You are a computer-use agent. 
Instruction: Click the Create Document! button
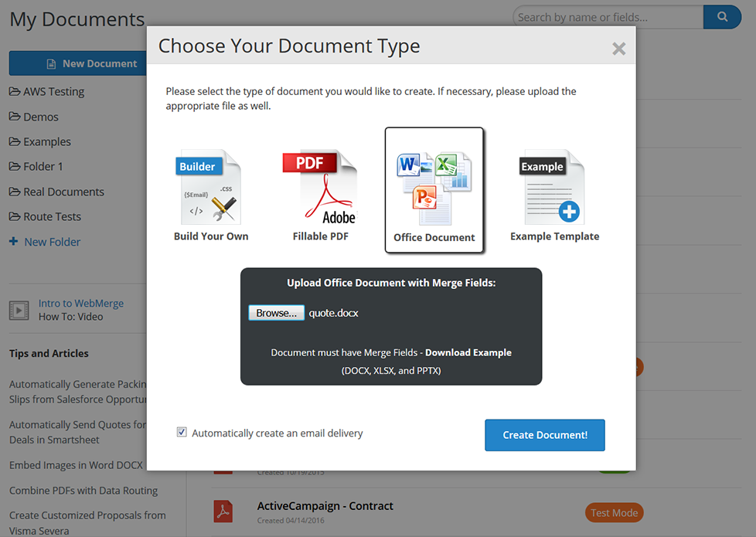(544, 435)
